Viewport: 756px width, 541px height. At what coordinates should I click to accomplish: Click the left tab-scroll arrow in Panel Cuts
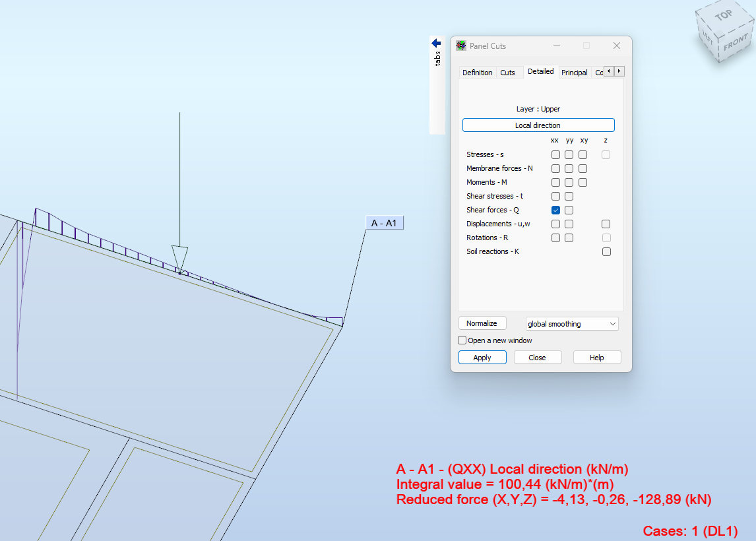point(610,71)
